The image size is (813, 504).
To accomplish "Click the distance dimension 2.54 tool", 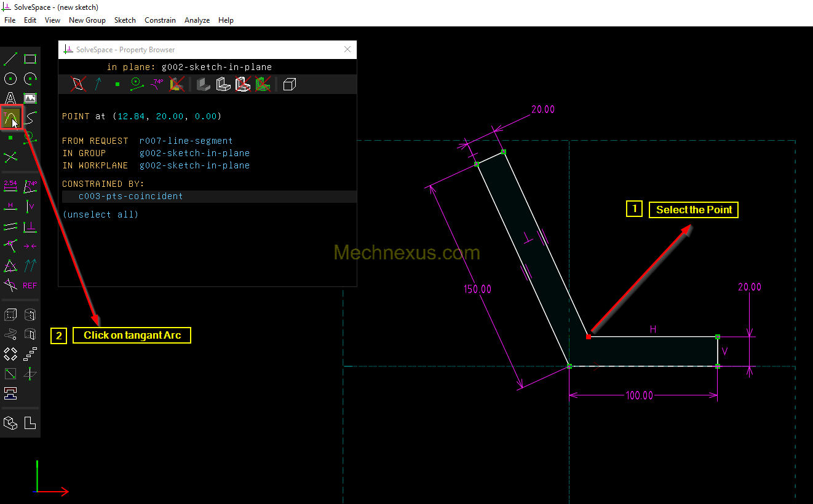I will click(10, 186).
